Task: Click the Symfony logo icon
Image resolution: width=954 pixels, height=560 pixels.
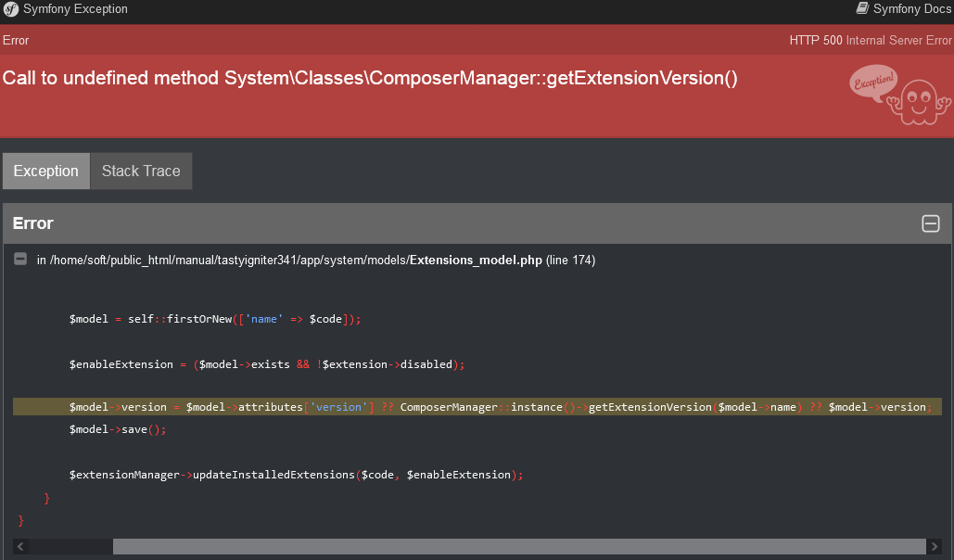Action: [x=11, y=9]
